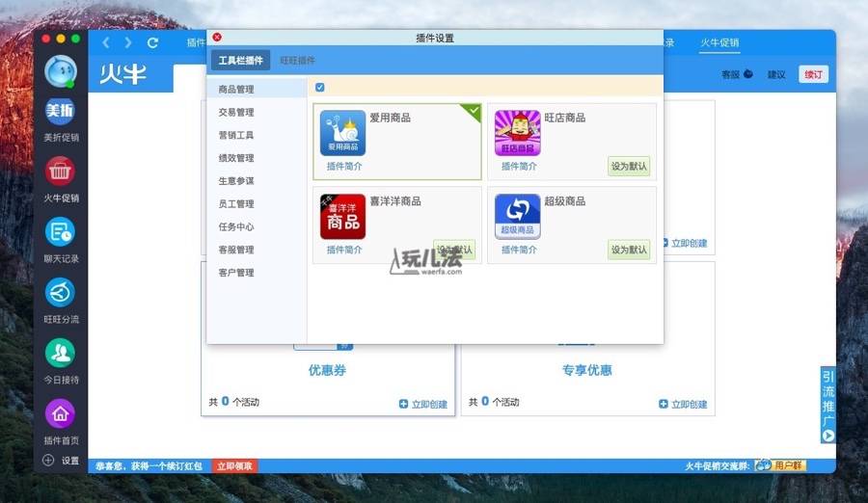Image resolution: width=868 pixels, height=503 pixels.
Task: Toggle the checkbox above the plugin list
Action: coord(320,88)
